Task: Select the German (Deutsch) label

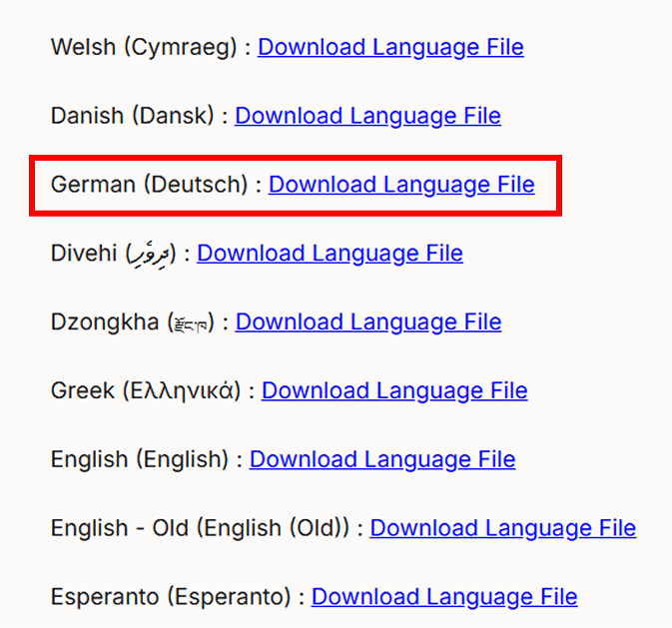Action: (x=149, y=185)
